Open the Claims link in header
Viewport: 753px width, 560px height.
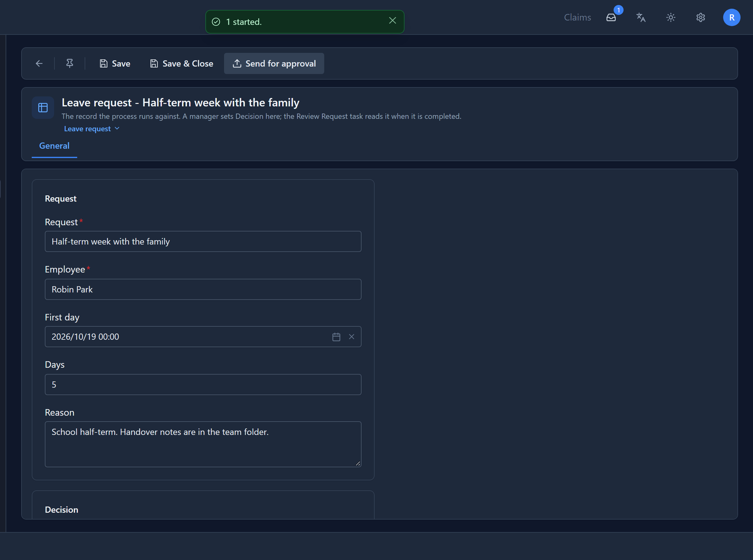pos(577,17)
